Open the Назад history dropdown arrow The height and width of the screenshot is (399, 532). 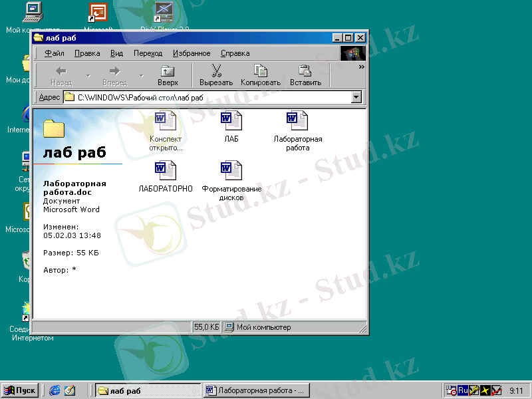coord(88,75)
